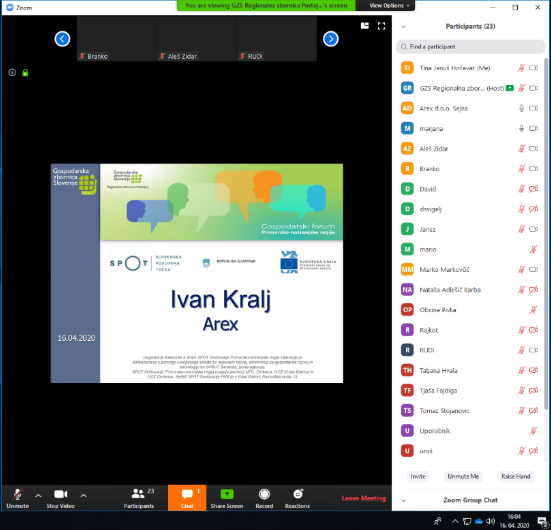Screen dimensions: 551x530
Task: Click muted mic icon for Obcina Pivka
Action: click(x=533, y=310)
